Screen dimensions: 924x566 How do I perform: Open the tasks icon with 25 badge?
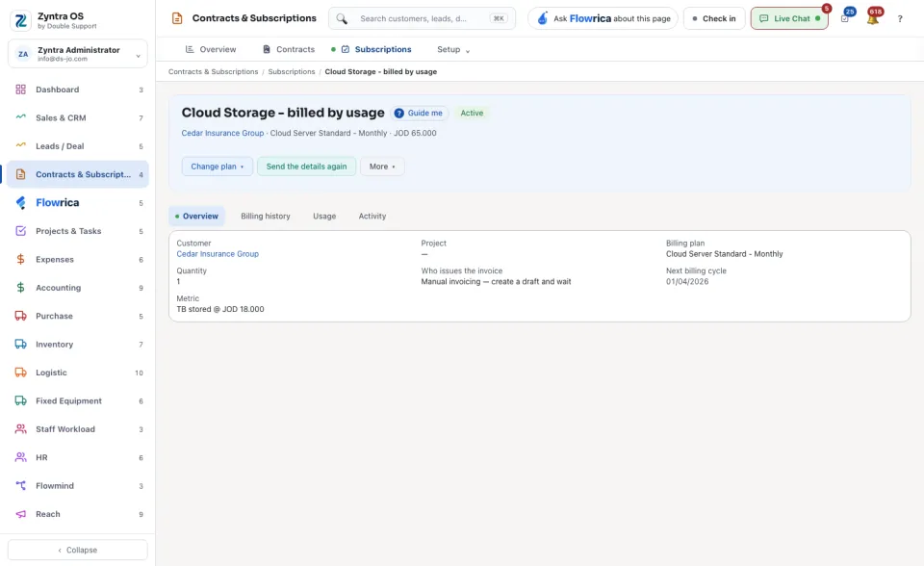[846, 17]
